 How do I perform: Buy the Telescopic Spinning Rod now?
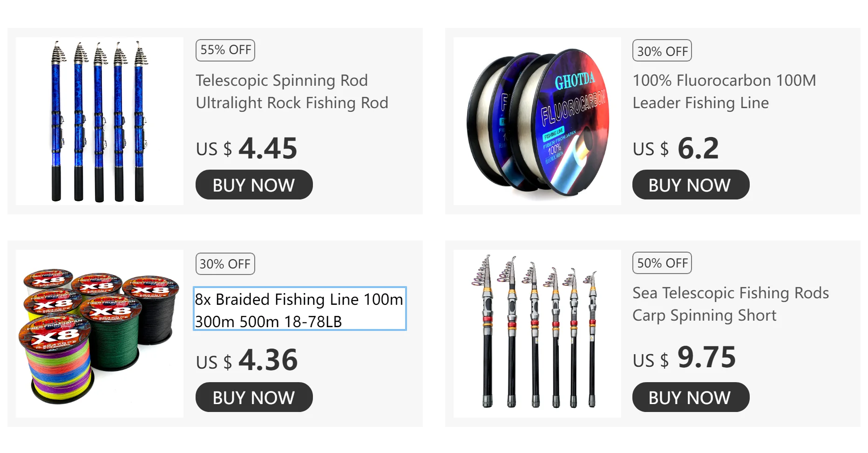coord(254,185)
